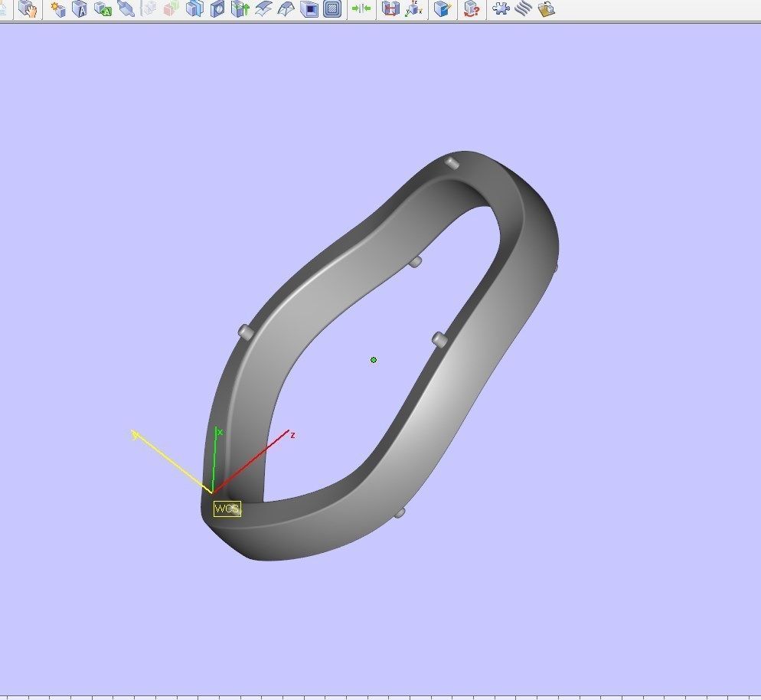Click the green converging arrows icon
The image size is (761, 700).
[361, 8]
